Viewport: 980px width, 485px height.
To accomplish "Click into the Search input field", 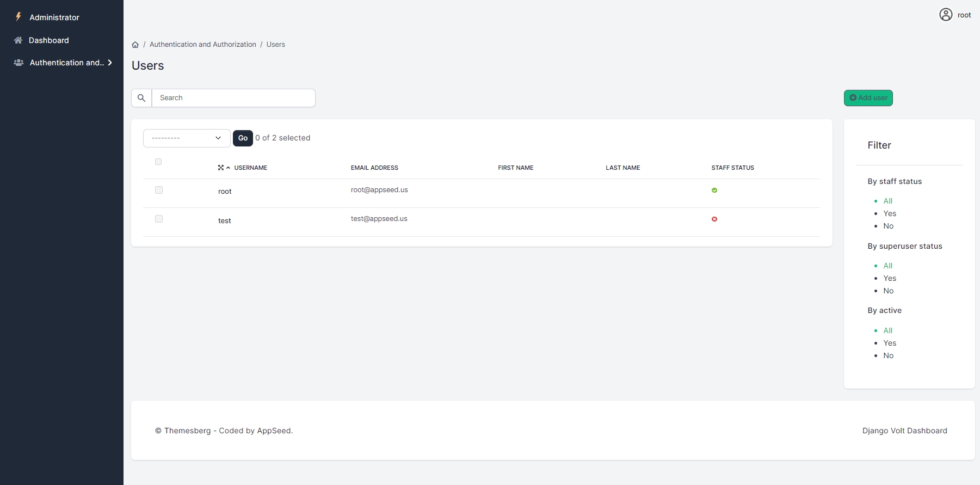I will pyautogui.click(x=233, y=98).
